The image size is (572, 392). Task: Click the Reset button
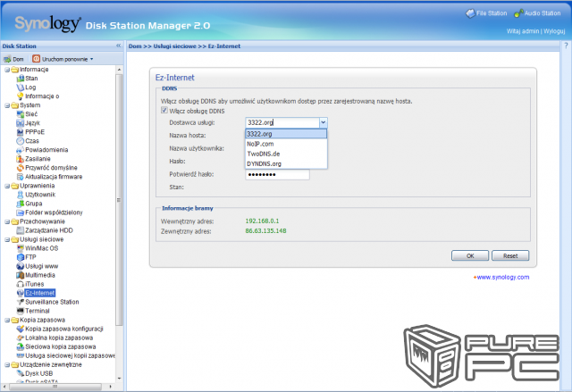pyautogui.click(x=510, y=255)
